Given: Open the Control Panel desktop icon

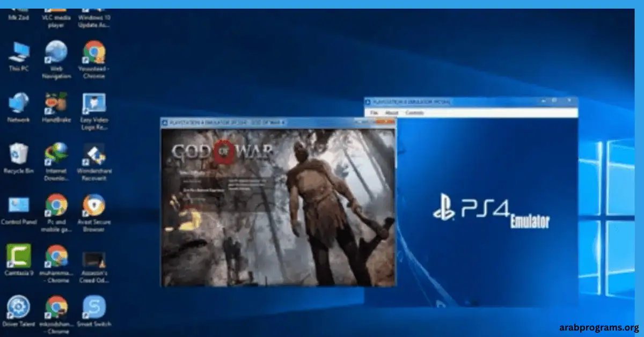Looking at the screenshot, I should coord(19,209).
